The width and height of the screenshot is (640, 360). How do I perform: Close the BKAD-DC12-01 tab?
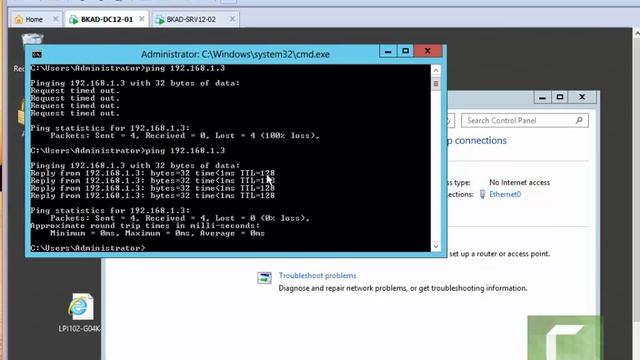[x=142, y=19]
